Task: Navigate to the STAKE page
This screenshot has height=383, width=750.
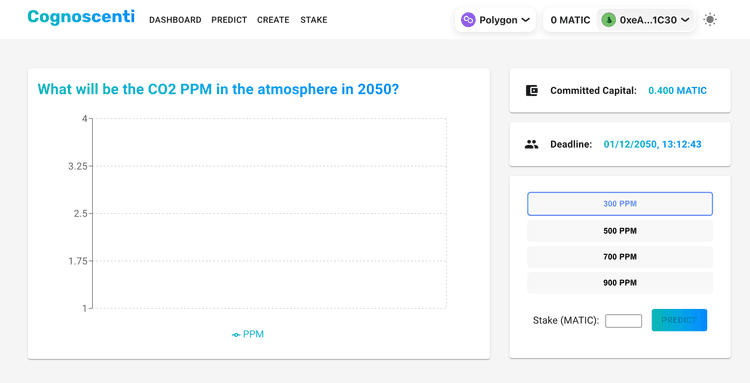Action: [314, 20]
